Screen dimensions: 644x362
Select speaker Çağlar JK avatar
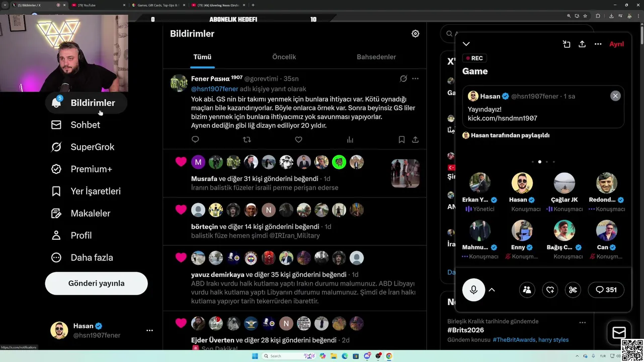(565, 183)
